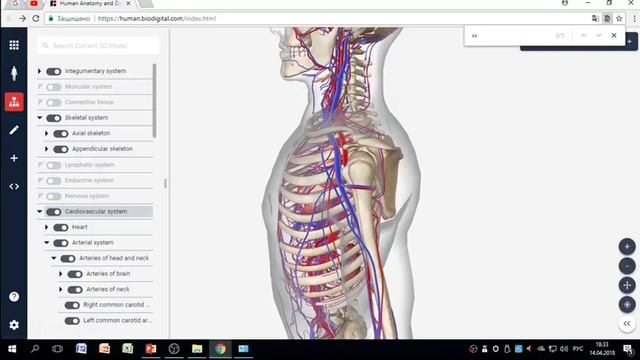Open notification center on taskbar

pos(628,349)
